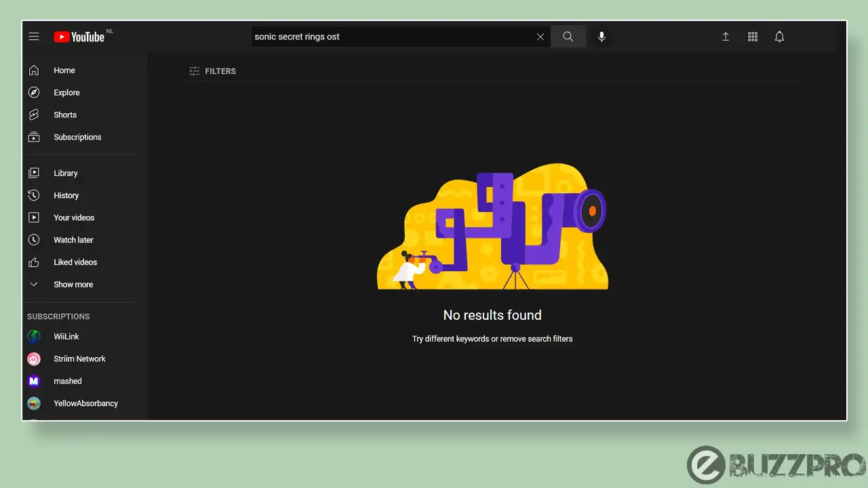The image size is (868, 488).
Task: Open the mashed channel subscription
Action: (68, 382)
